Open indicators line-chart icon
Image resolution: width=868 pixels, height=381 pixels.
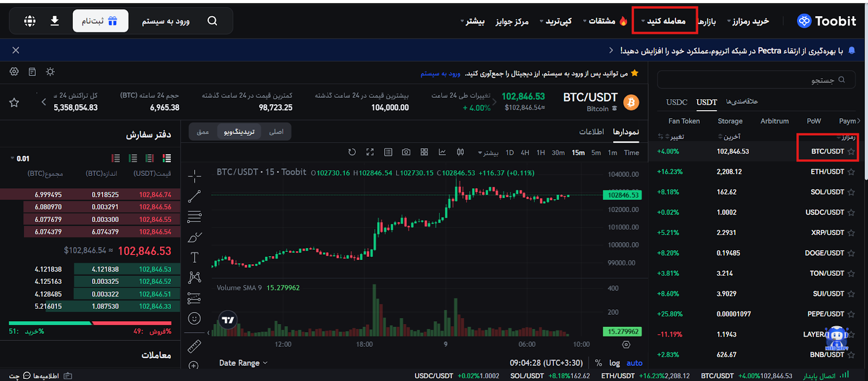[442, 152]
